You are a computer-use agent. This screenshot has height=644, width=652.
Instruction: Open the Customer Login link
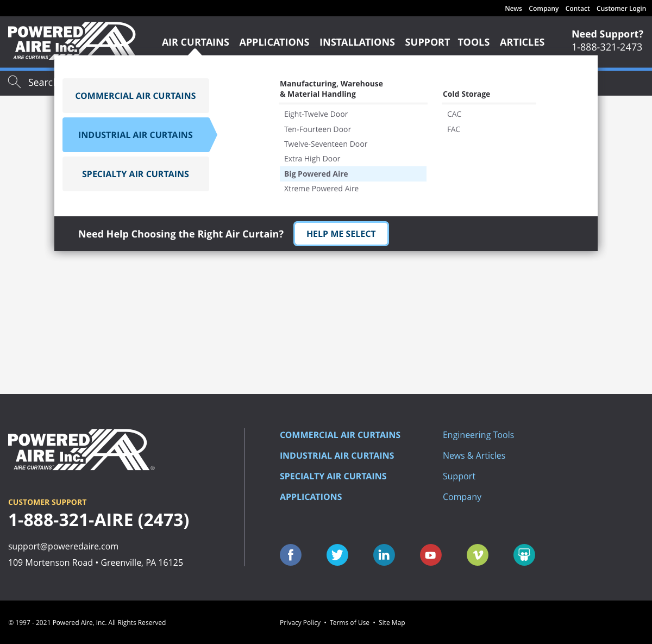pyautogui.click(x=621, y=8)
